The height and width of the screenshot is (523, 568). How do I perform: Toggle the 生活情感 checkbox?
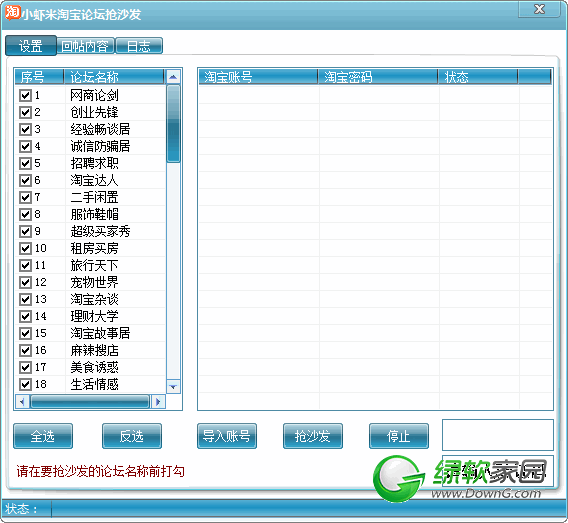(25, 384)
